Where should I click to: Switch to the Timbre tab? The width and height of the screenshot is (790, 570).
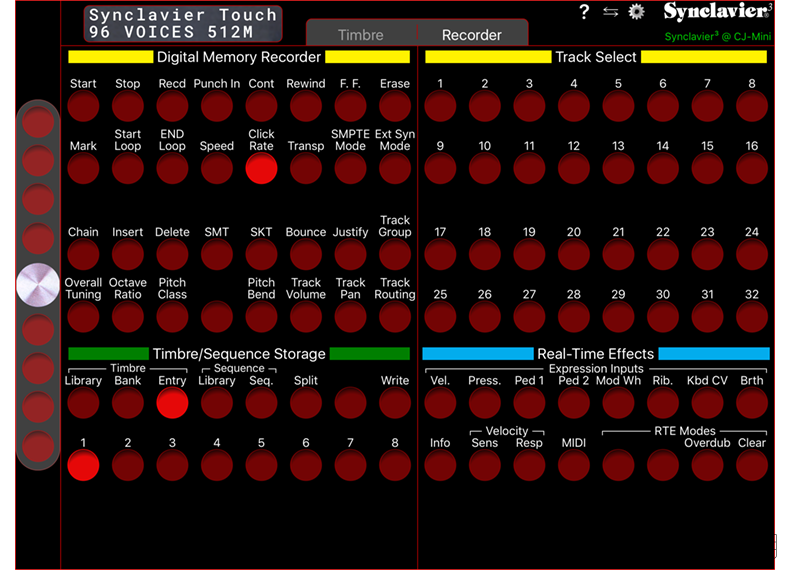pyautogui.click(x=361, y=35)
